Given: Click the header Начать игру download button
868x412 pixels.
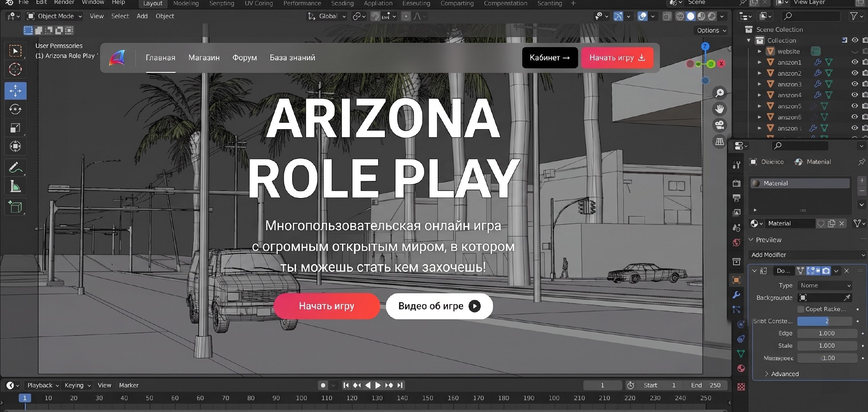Looking at the screenshot, I should pyautogui.click(x=617, y=58).
